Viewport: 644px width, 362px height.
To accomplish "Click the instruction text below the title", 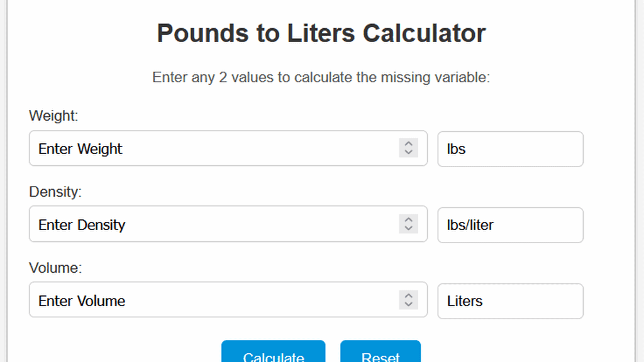I will 321,77.
